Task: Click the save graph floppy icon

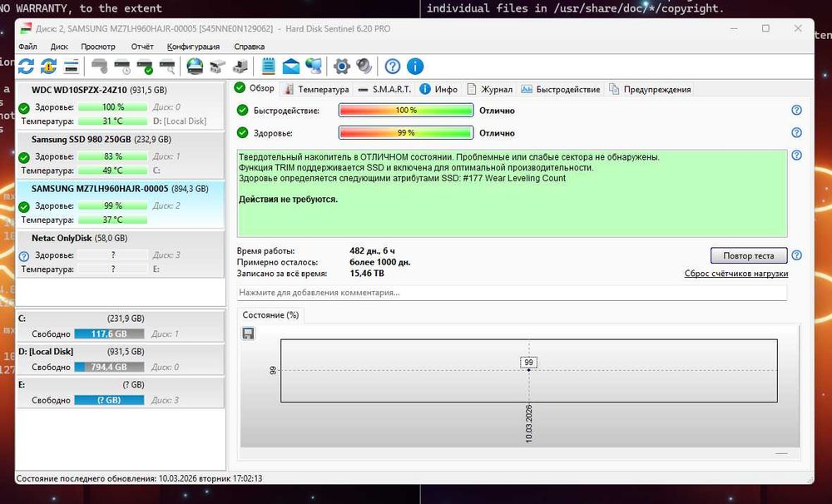Action: pos(248,334)
